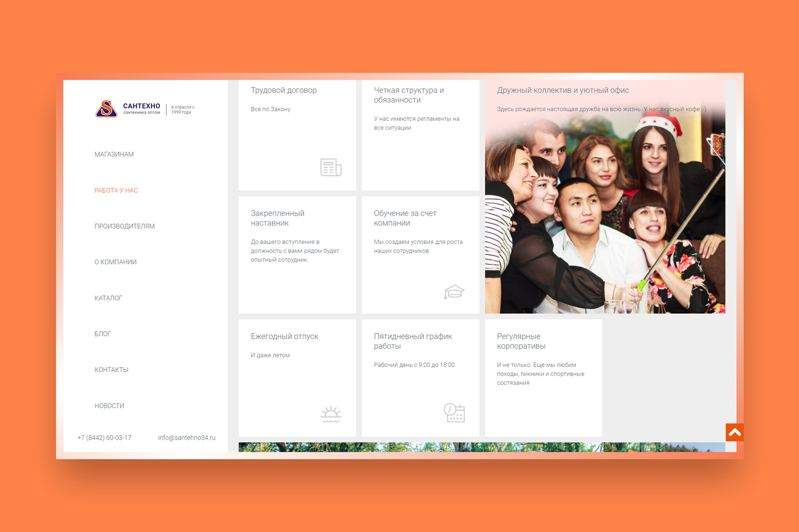This screenshot has width=799, height=532.
Task: Click the phone number +7 (8442) 60-03-17
Action: [x=104, y=438]
